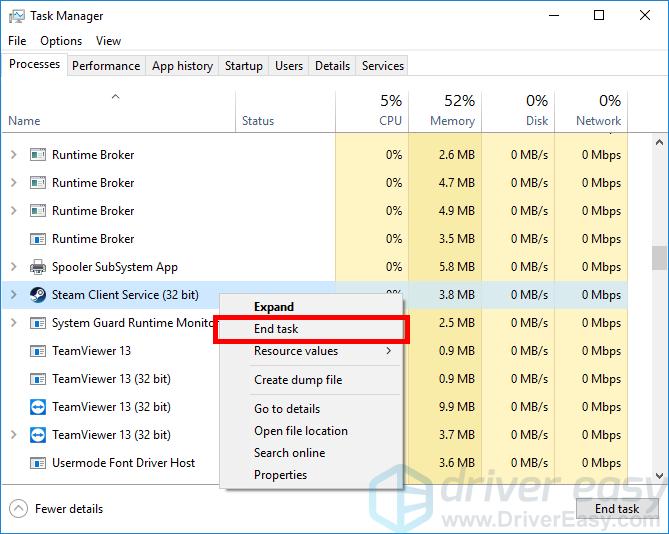Switch to the Performance tab
Viewport: 669px width, 534px height.
[106, 66]
